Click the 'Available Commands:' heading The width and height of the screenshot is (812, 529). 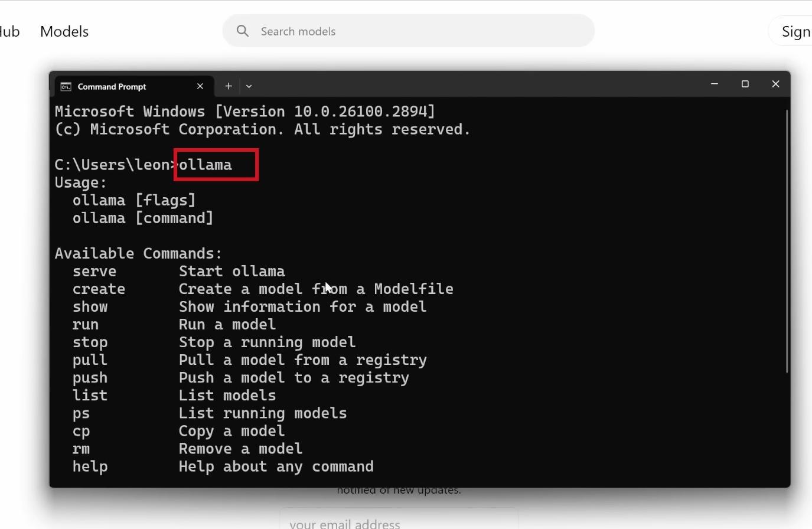point(139,254)
